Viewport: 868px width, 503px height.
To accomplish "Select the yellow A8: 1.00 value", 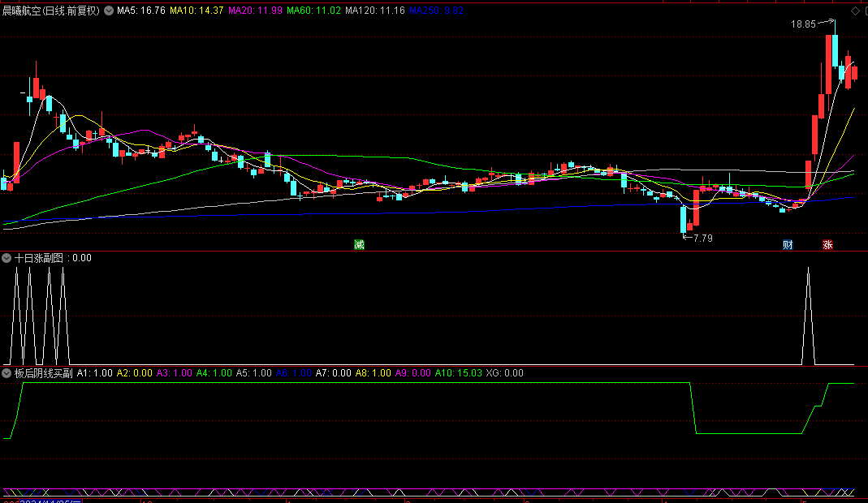I will point(374,373).
